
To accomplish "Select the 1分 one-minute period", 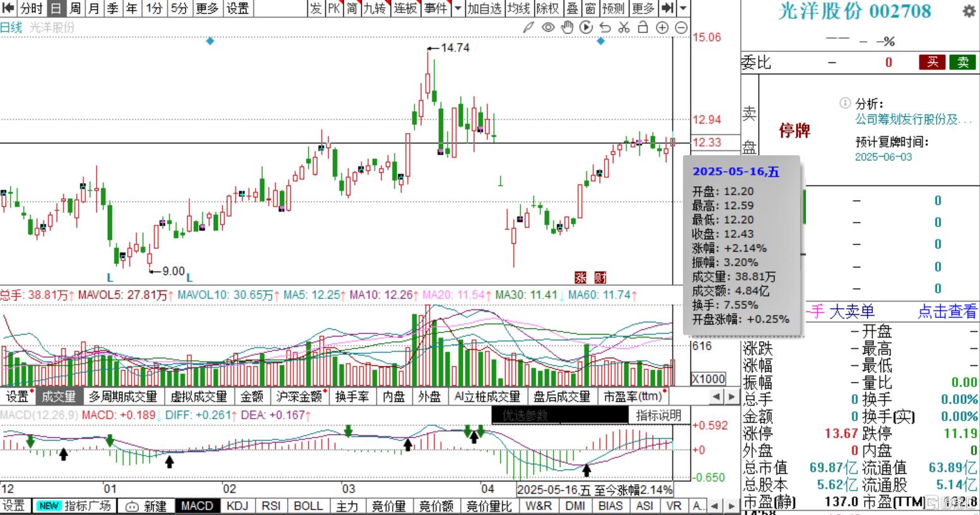I will tap(154, 8).
